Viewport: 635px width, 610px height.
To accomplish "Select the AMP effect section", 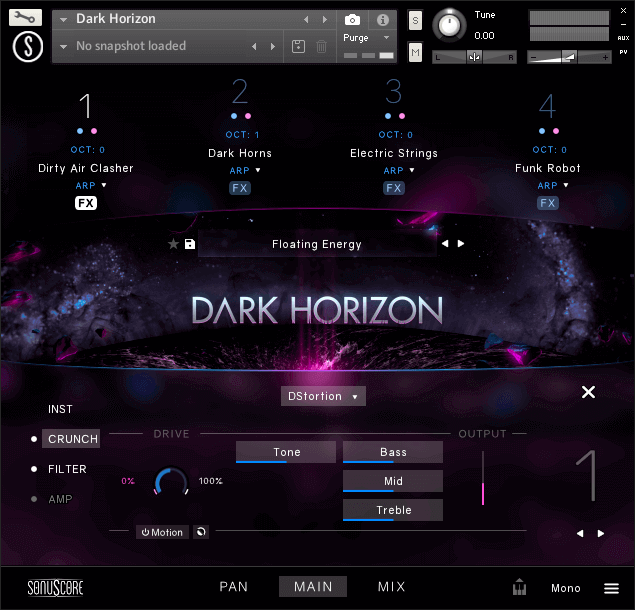I will (60, 499).
